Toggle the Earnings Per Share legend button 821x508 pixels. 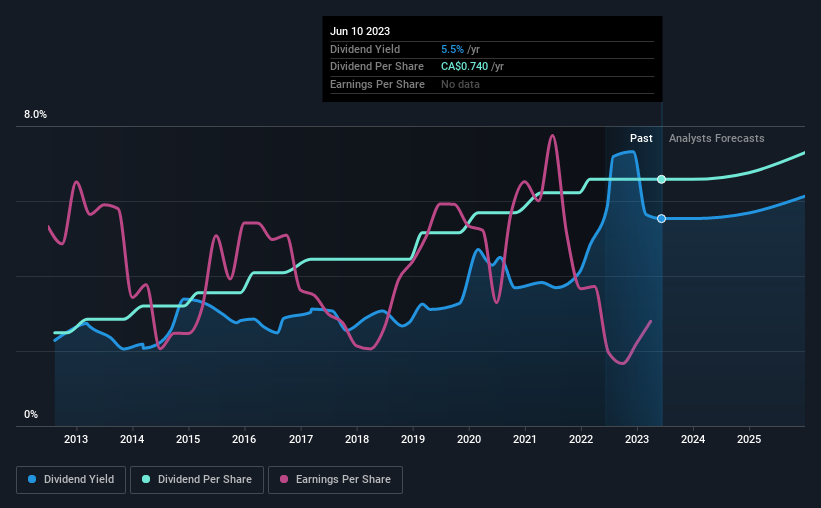335,480
